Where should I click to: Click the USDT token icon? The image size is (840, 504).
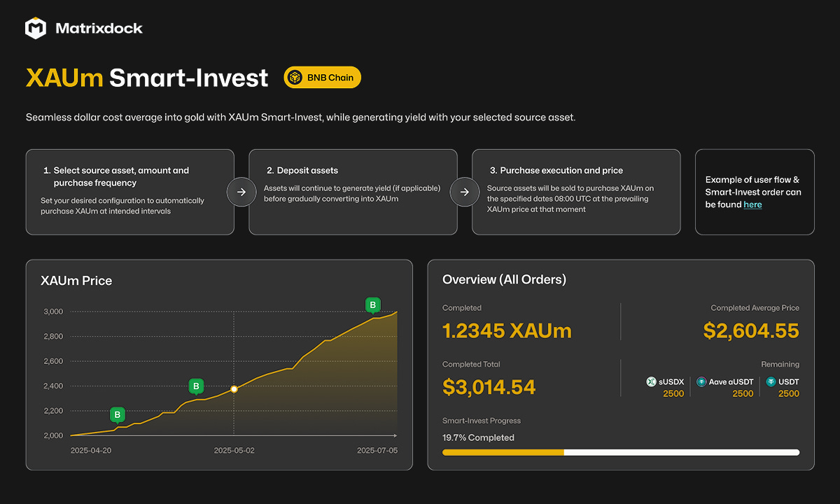[771, 382]
